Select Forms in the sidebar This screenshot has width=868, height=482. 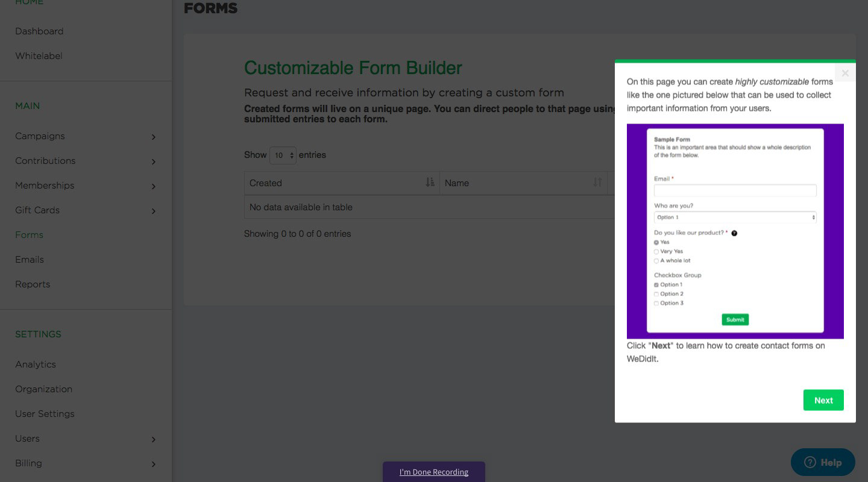(29, 235)
